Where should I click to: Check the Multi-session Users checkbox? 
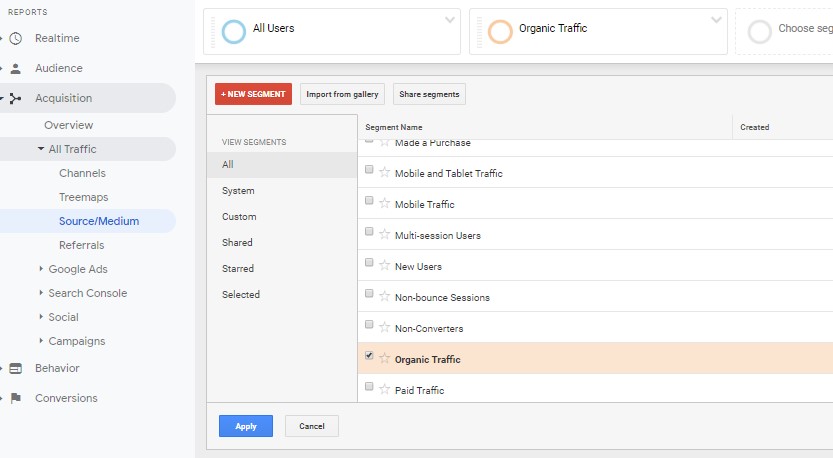(369, 232)
